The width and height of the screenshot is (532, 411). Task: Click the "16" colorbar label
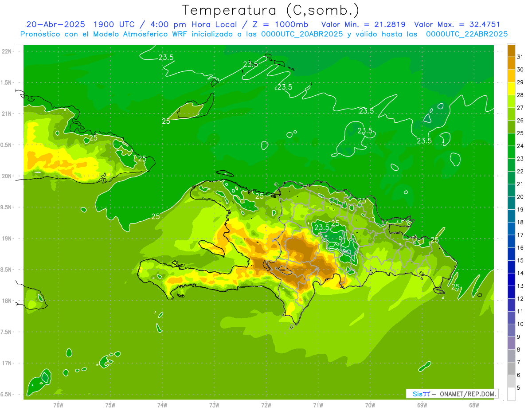520,248
